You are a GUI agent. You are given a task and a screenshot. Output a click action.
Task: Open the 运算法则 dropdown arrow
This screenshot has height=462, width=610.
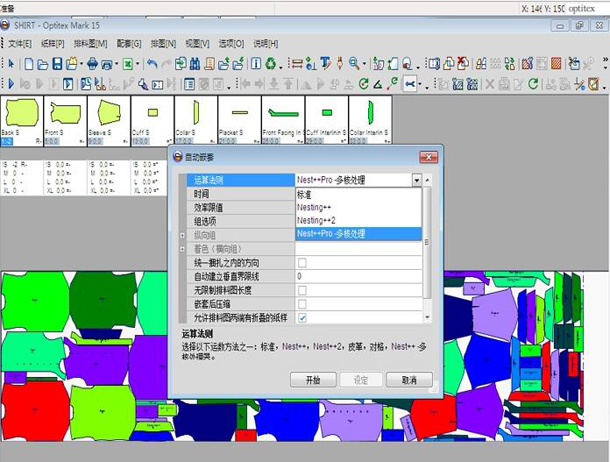tap(417, 180)
